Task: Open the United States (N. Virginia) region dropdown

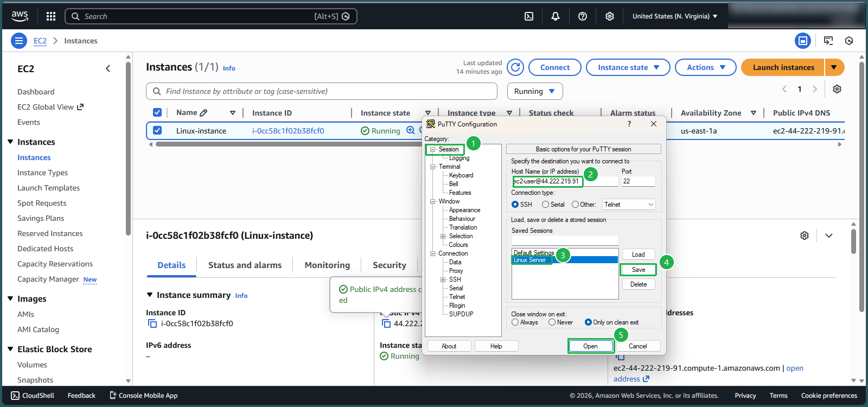Action: (x=675, y=16)
